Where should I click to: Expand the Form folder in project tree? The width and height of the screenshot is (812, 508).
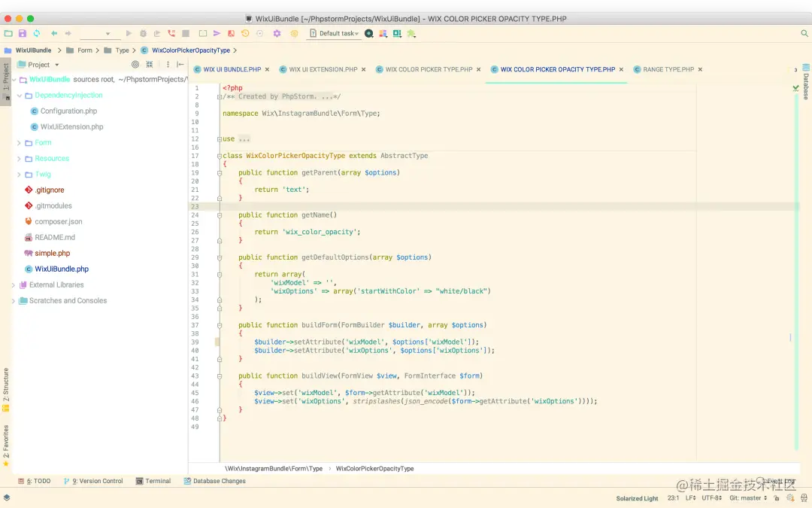19,142
